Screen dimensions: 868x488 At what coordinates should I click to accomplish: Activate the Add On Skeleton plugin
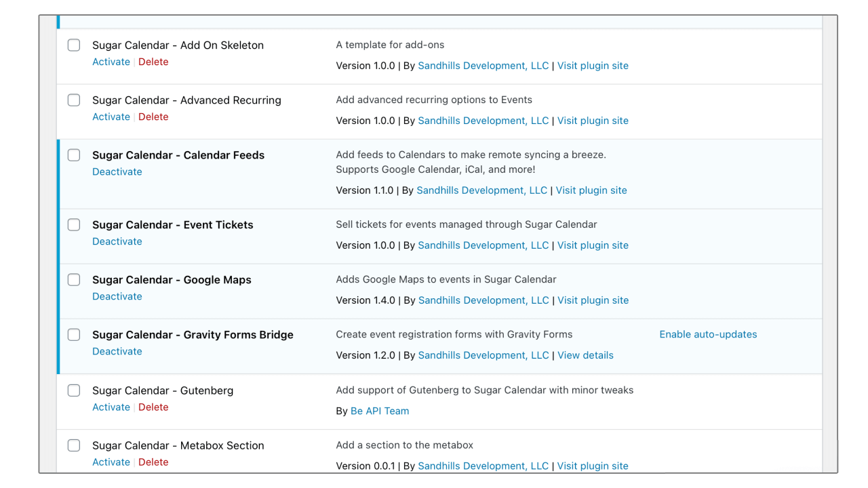(x=111, y=62)
